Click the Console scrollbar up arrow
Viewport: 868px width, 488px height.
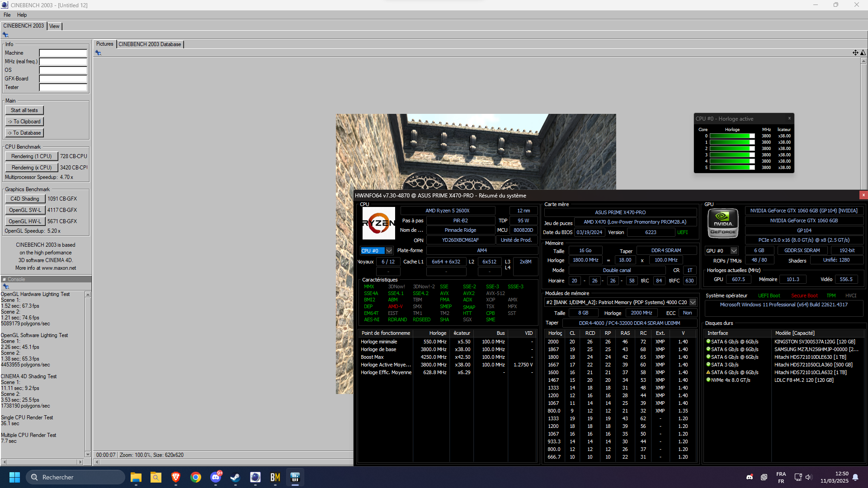click(x=88, y=295)
